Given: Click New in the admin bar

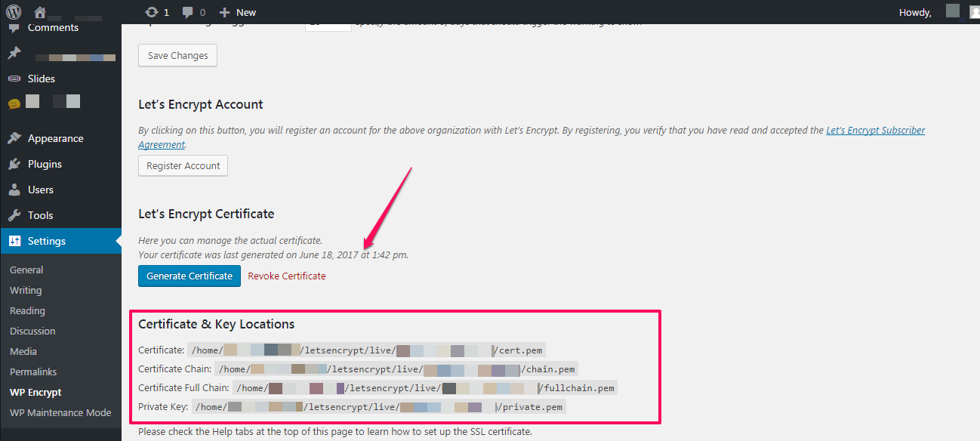Looking at the screenshot, I should (237, 12).
